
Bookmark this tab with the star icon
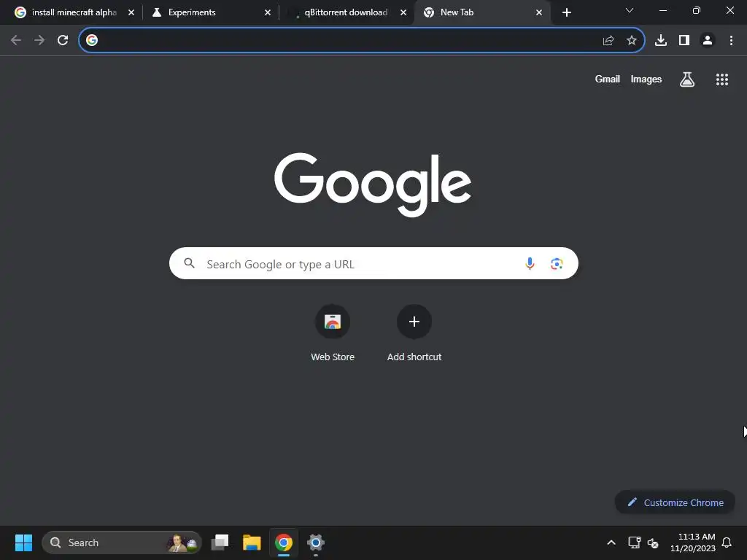pyautogui.click(x=632, y=41)
